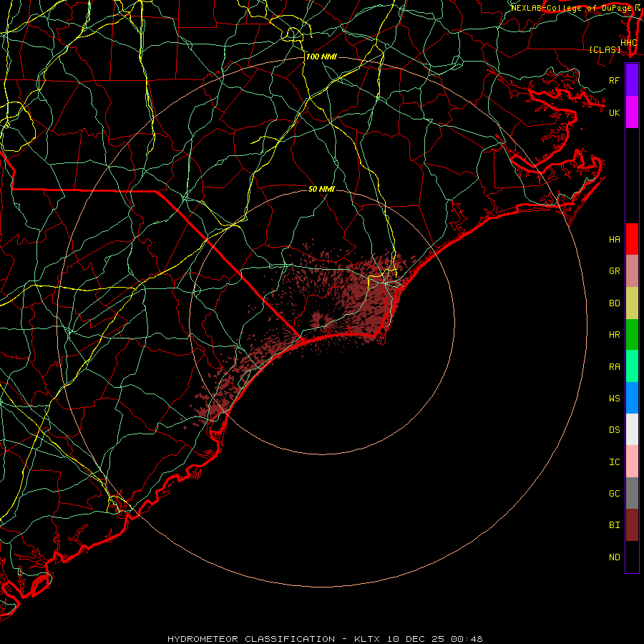
Task: Click the 10 DEC 25 date text
Action: point(416,639)
